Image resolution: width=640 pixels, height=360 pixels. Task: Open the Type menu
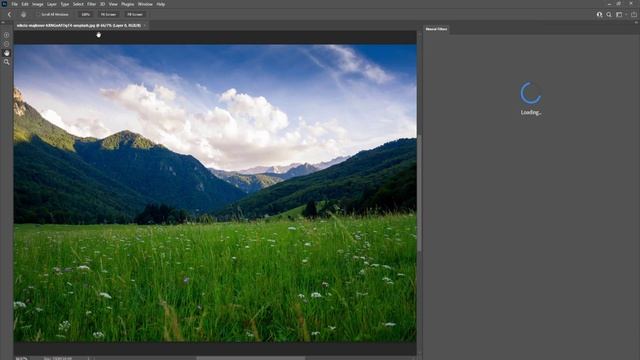tap(65, 4)
